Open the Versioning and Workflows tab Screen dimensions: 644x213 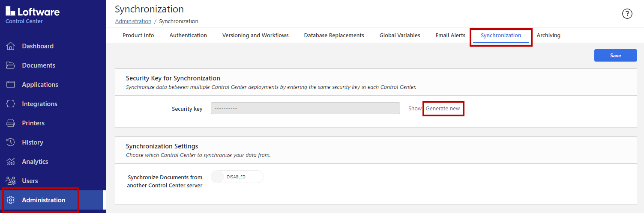[255, 35]
